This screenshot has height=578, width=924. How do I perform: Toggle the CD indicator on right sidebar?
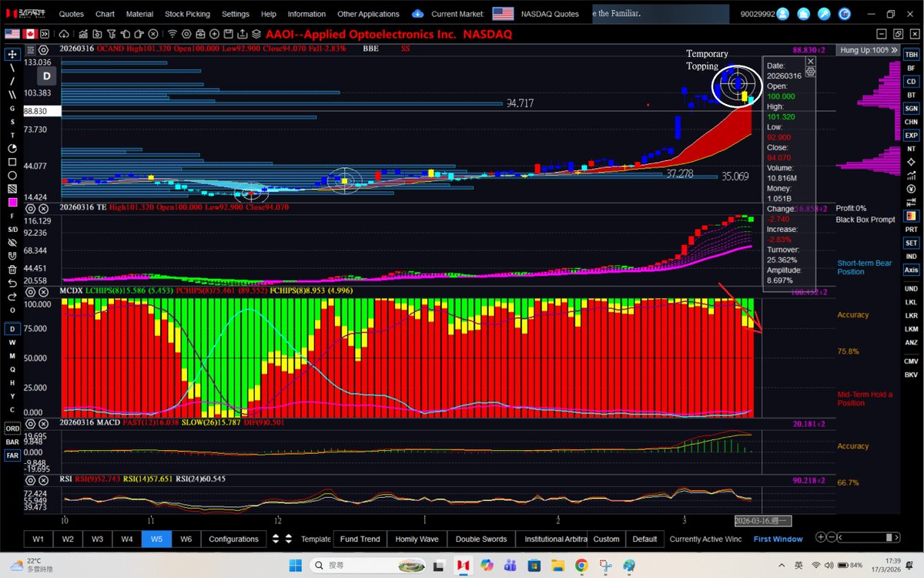click(x=911, y=82)
